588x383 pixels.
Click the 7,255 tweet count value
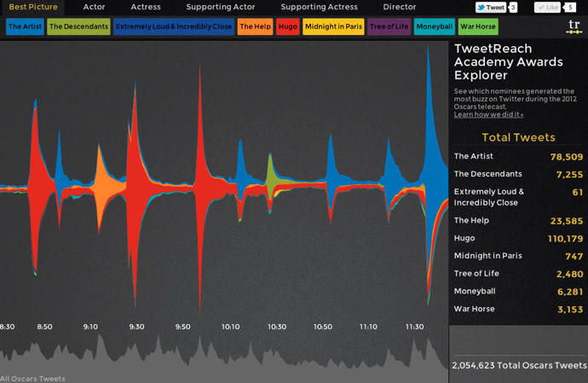(x=569, y=174)
